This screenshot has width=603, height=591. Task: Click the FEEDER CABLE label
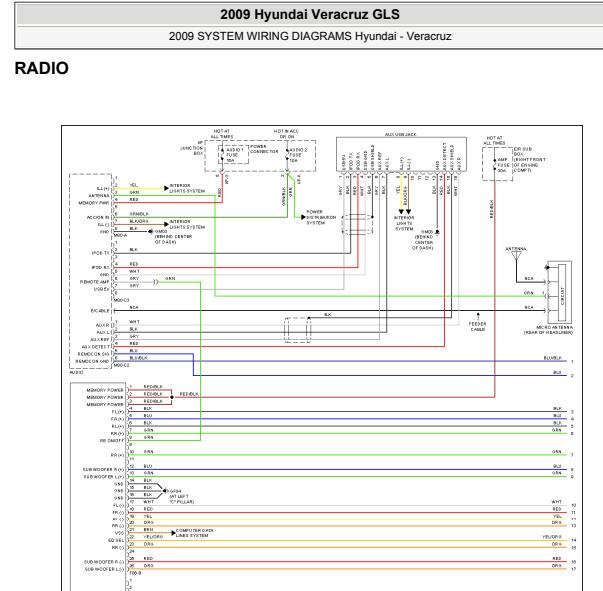click(x=478, y=326)
